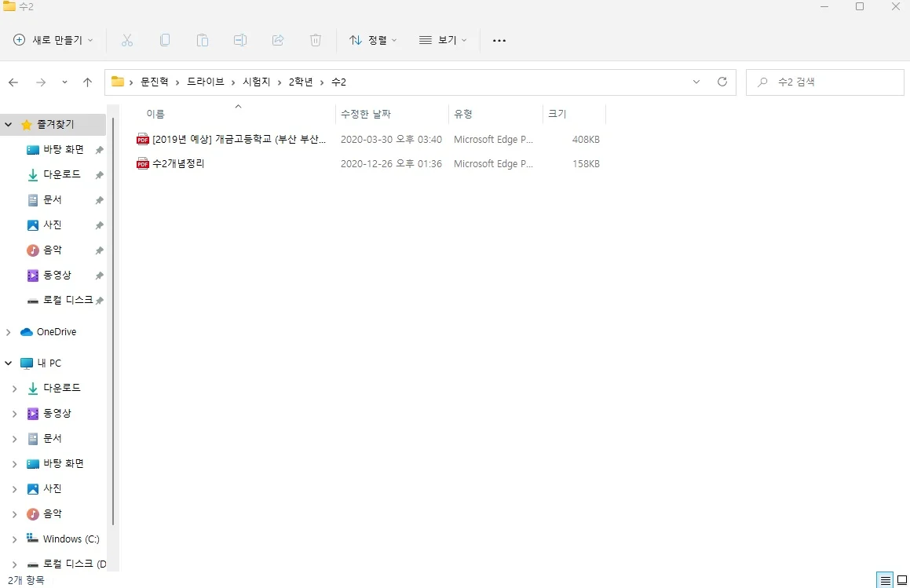Switch to details view in status bar
This screenshot has width=910, height=588.
885,580
